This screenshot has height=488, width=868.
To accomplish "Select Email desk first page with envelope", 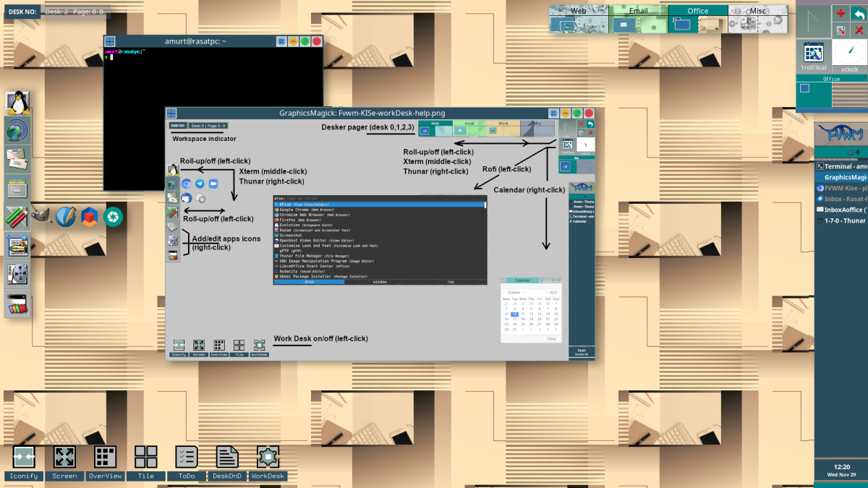I will point(624,25).
